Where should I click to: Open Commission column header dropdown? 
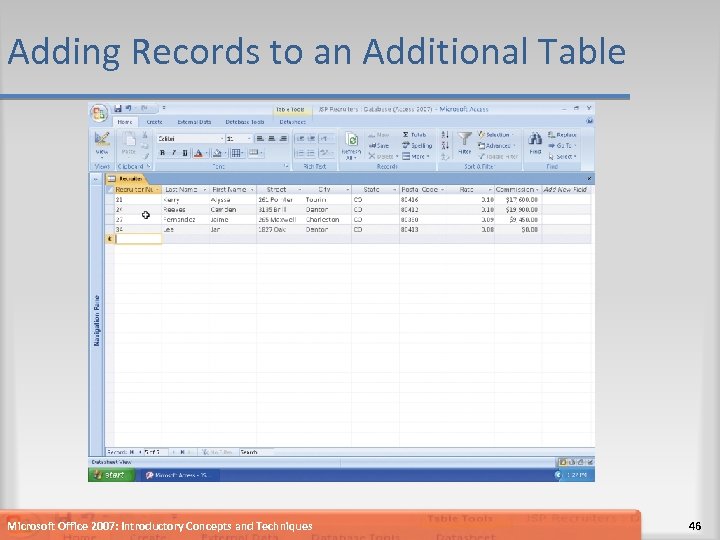[x=537, y=190]
